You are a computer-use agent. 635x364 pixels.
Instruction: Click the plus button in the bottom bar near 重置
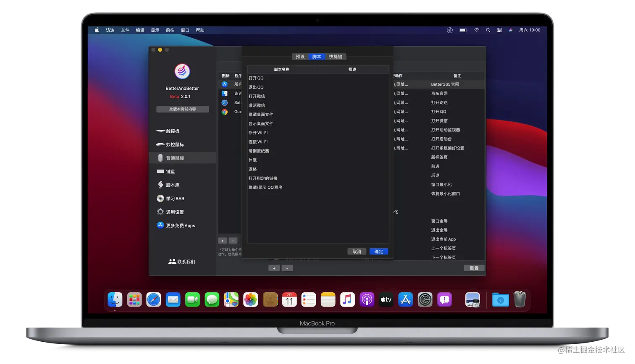click(x=274, y=268)
